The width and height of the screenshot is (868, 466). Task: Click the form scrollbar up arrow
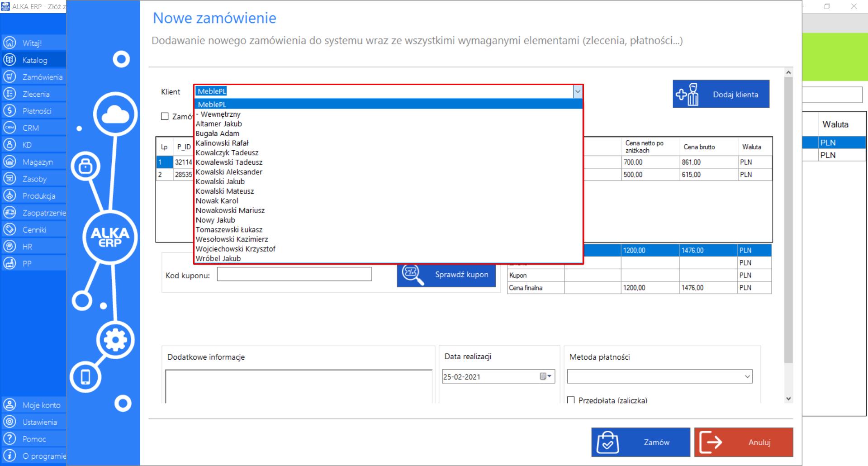coord(788,72)
